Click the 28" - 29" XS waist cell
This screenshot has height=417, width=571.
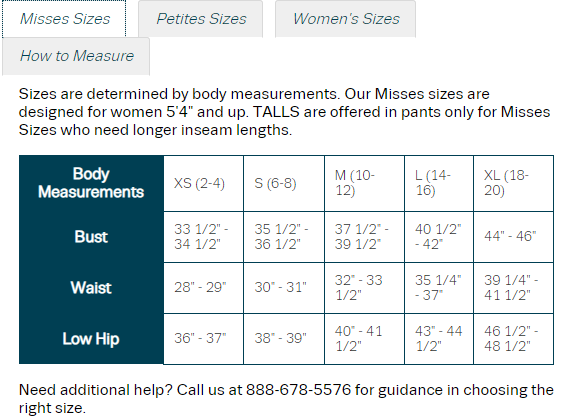click(204, 288)
